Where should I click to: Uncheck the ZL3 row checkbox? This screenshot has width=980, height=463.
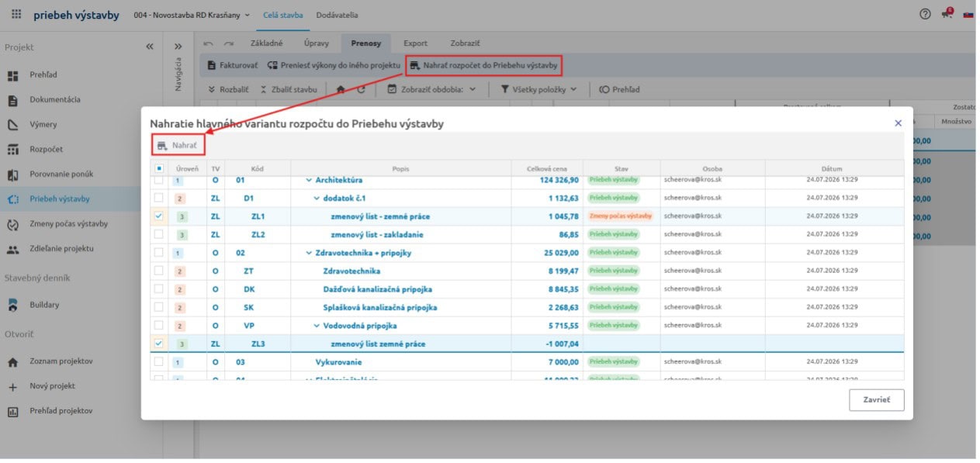tap(159, 344)
